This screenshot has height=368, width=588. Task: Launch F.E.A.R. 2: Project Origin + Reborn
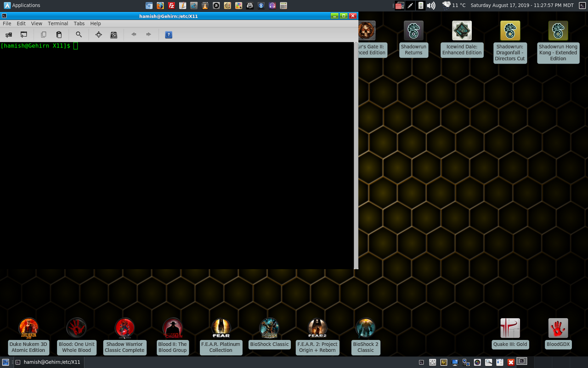pyautogui.click(x=317, y=336)
